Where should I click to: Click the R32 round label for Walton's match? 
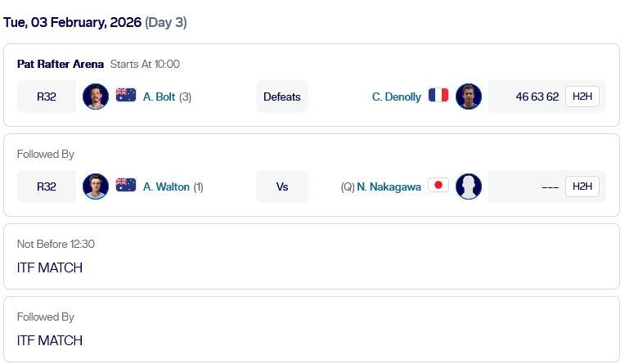(x=47, y=186)
